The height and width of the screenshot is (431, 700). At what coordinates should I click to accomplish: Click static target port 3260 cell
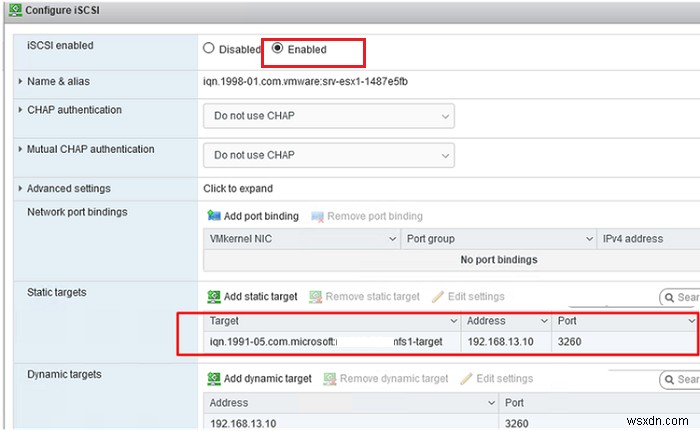pos(624,342)
